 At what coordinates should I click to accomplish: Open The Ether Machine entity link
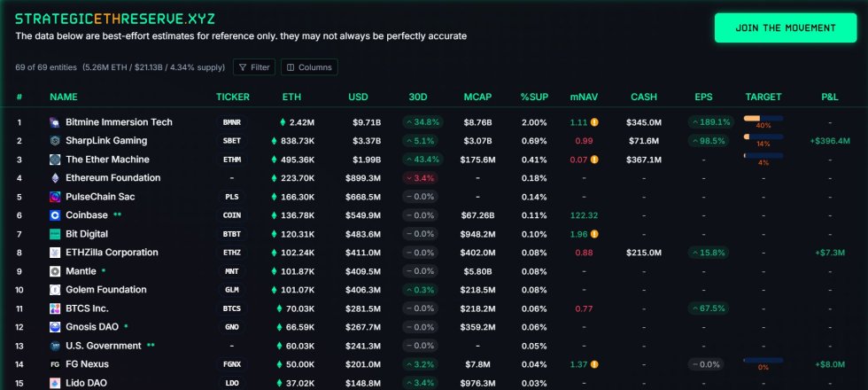point(107,160)
